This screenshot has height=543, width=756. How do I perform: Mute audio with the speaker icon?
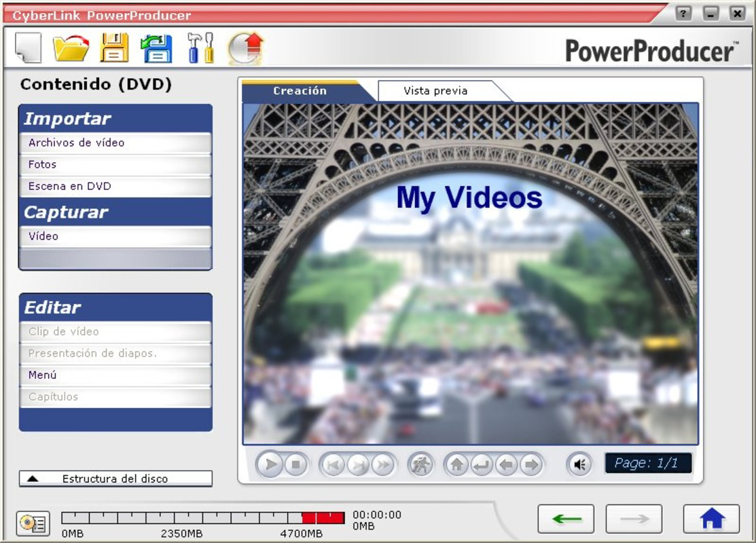tap(579, 464)
